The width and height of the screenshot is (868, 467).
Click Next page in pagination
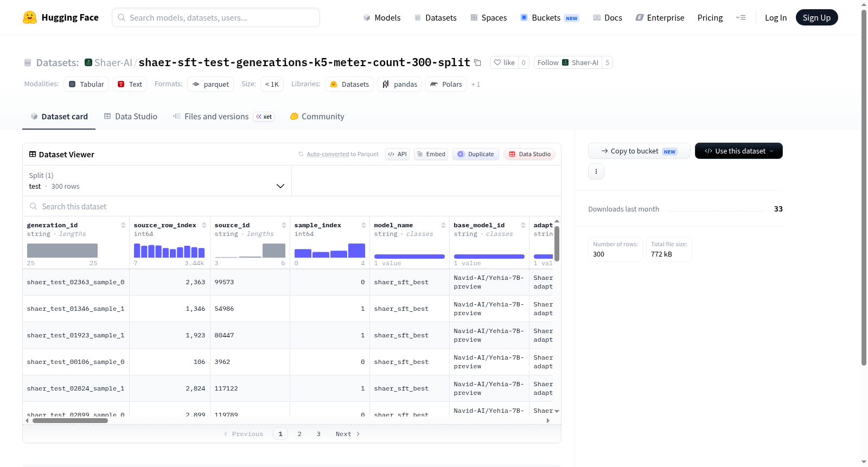tap(348, 434)
